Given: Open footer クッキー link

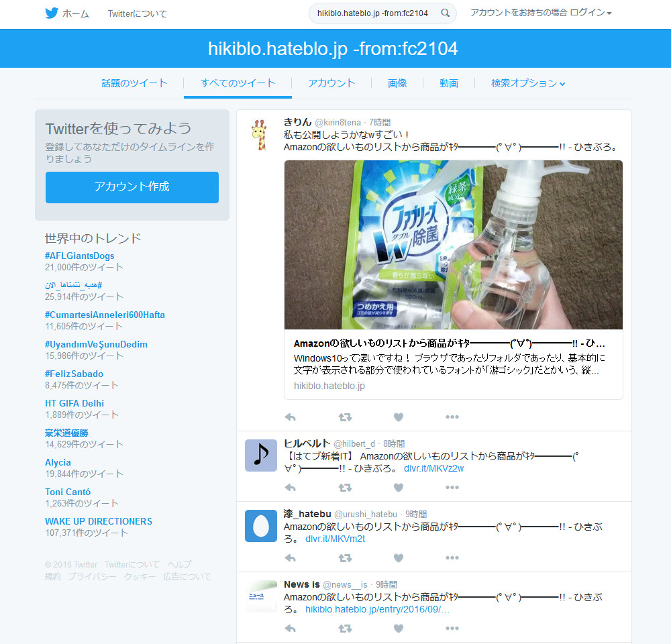Looking at the screenshot, I should (140, 577).
